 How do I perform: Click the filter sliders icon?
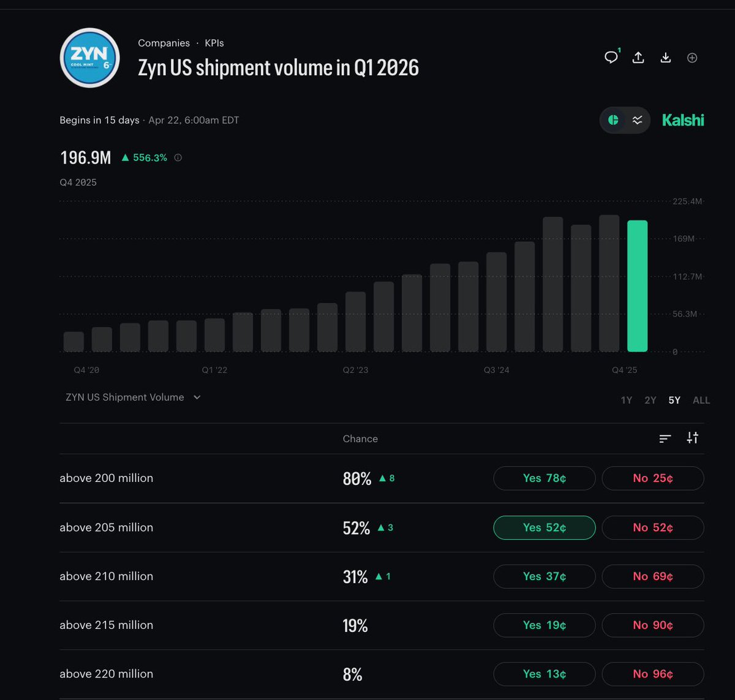pos(693,438)
